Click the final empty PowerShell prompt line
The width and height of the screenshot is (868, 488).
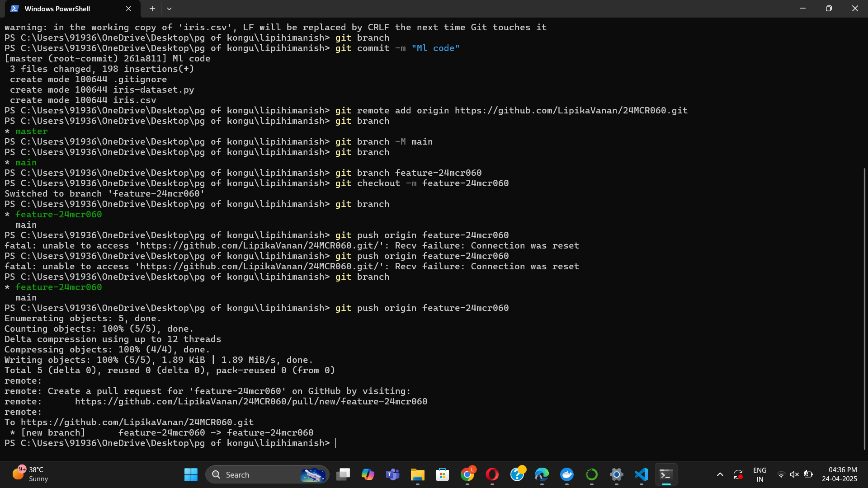point(170,443)
